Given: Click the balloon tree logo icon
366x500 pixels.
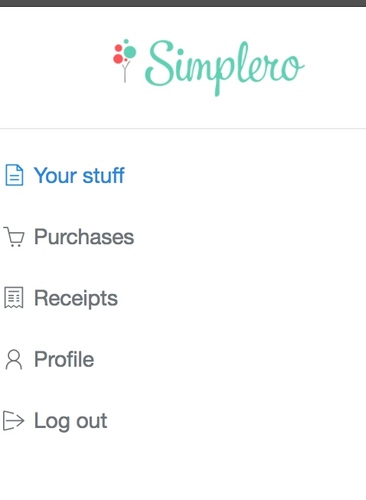Looking at the screenshot, I should click(x=125, y=61).
